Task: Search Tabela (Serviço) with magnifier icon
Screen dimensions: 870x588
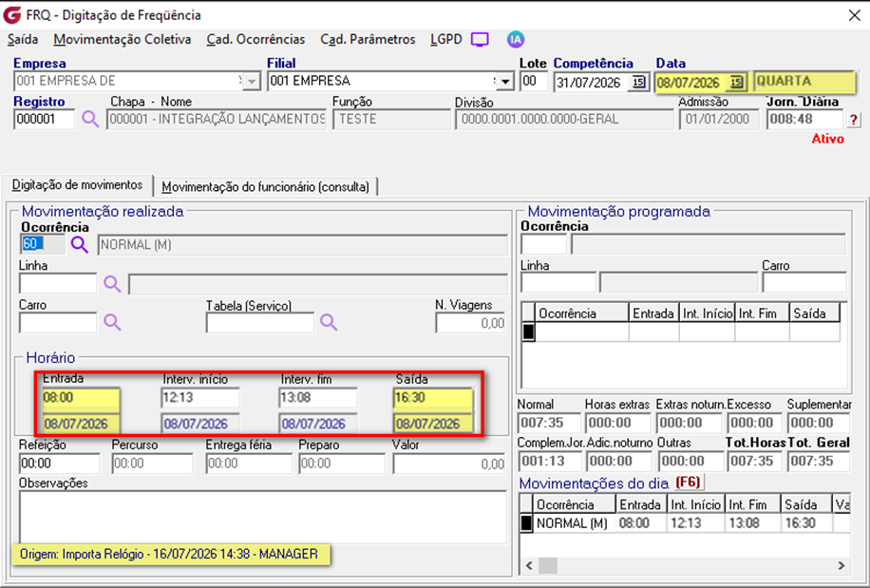Action: click(329, 322)
